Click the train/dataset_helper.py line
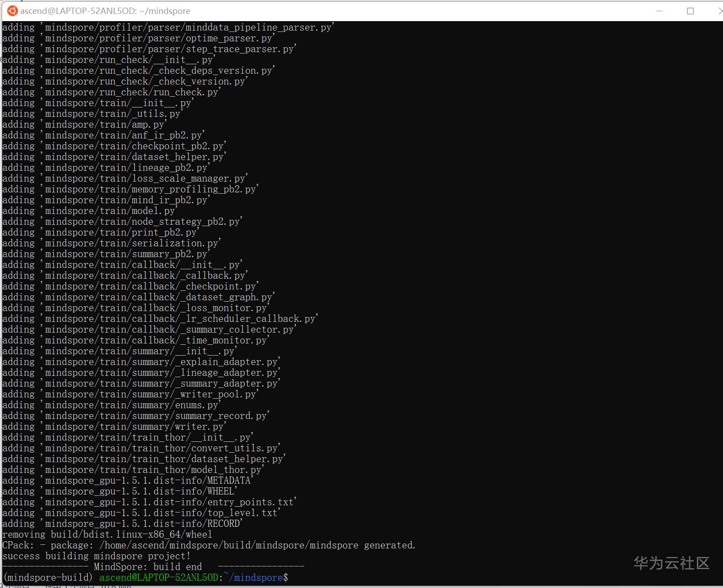 point(114,157)
